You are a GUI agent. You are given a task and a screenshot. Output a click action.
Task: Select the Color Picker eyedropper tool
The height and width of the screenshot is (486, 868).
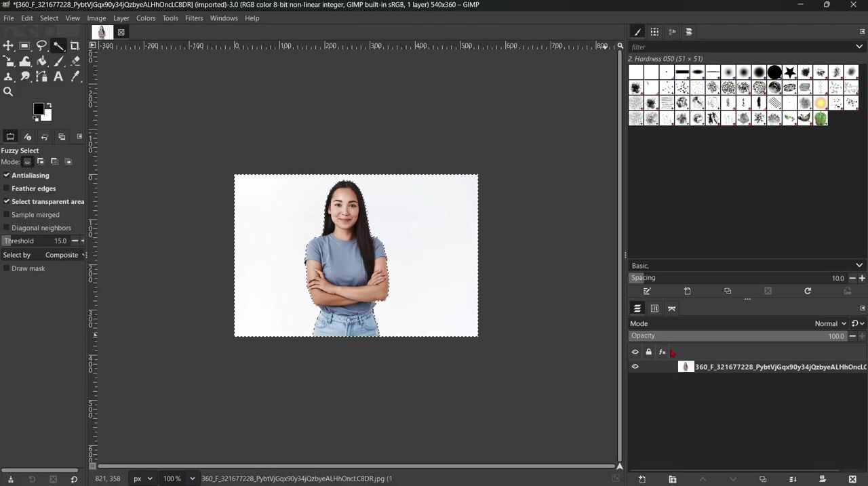tap(75, 77)
